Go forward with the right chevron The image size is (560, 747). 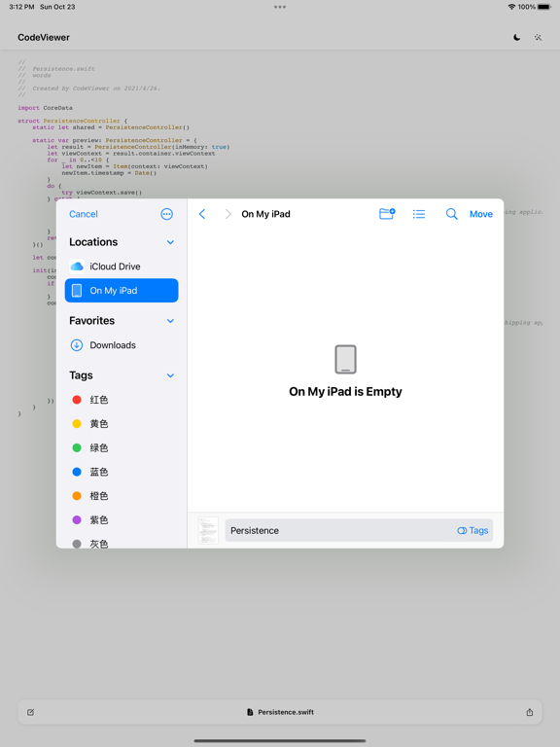pyautogui.click(x=228, y=214)
